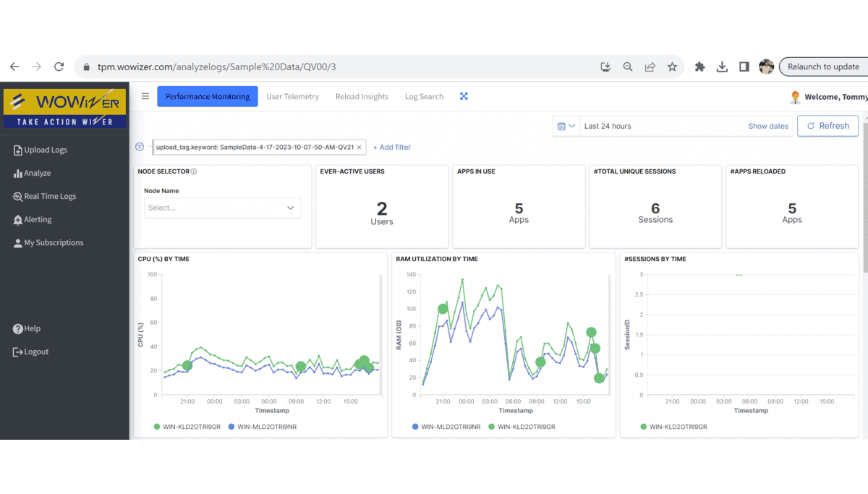Screen dimensions: 868x494
Task: Click the filter icon beside upload_tag filter
Action: tap(140, 147)
